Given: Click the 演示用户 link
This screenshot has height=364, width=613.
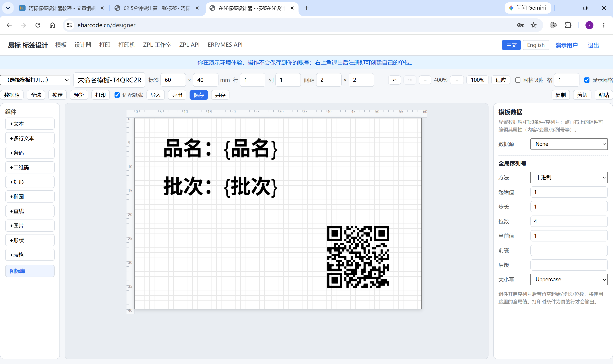Looking at the screenshot, I should pyautogui.click(x=567, y=45).
